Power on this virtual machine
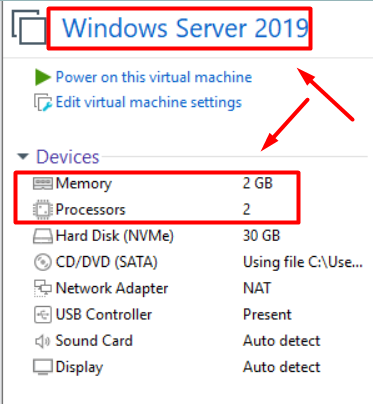Image resolution: width=373 pixels, height=404 pixels. [154, 77]
